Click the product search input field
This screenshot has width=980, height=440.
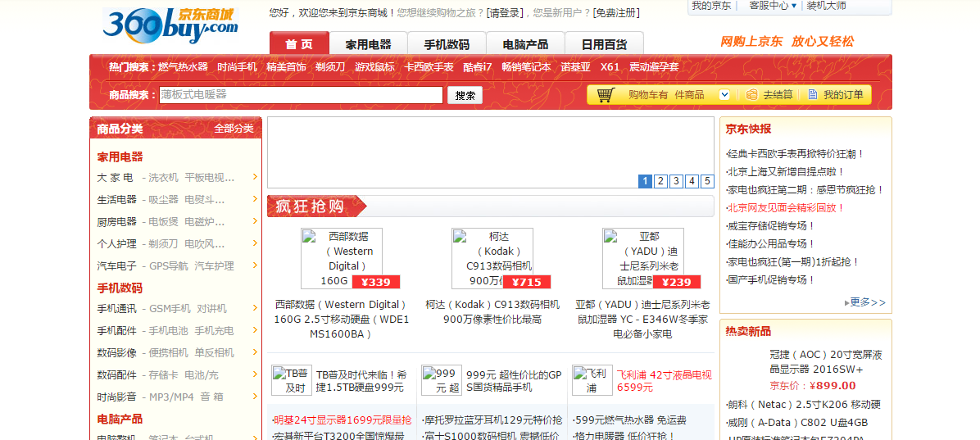tap(302, 95)
